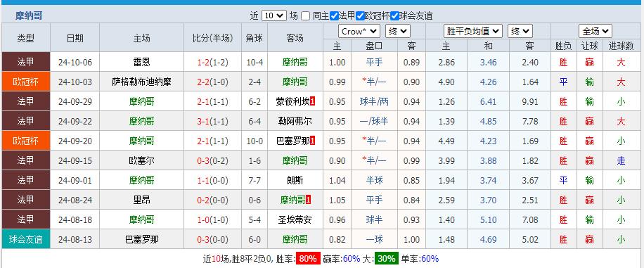Click away odds 9.91

530,102
